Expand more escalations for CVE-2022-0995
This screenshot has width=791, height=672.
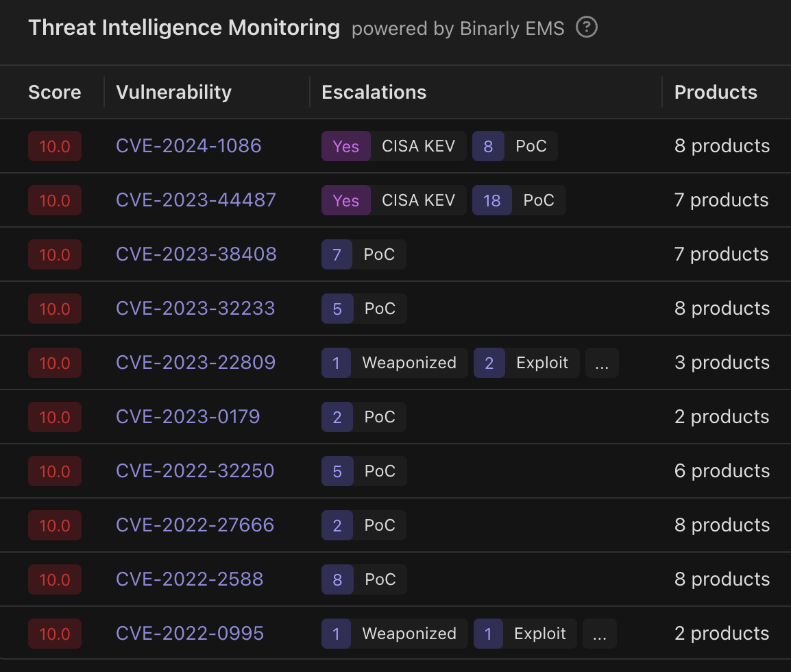click(599, 634)
